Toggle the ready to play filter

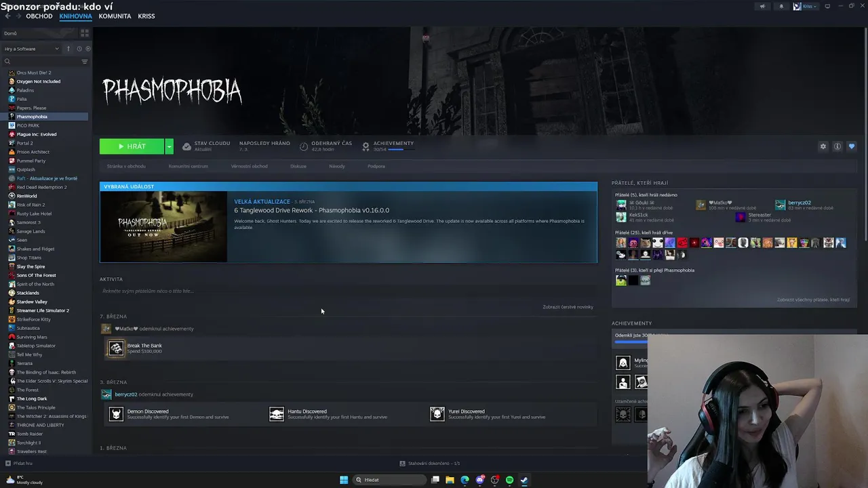coord(88,49)
